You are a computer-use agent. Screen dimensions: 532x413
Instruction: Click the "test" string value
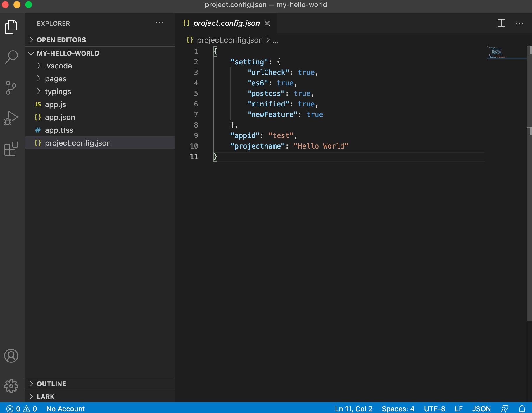click(281, 135)
